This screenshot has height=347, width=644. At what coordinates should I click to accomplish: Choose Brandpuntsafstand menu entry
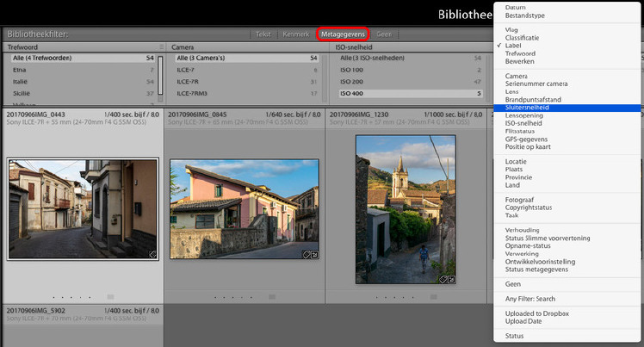pyautogui.click(x=533, y=100)
